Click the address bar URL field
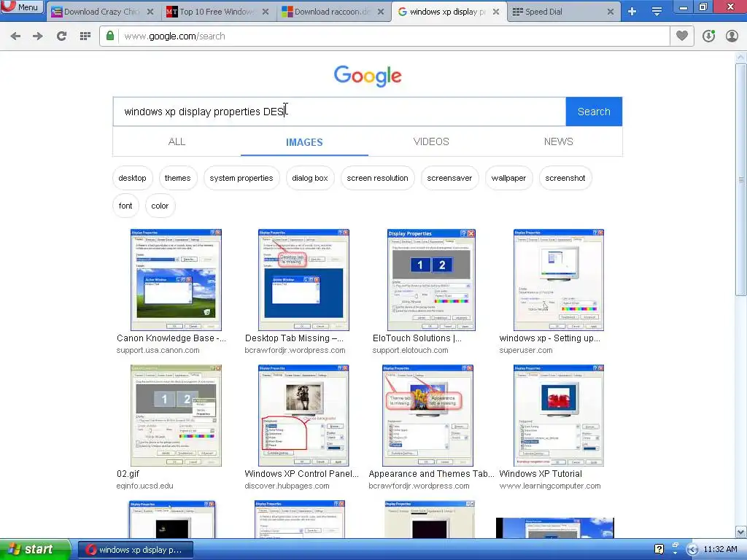Viewport: 747px width, 560px height. (x=393, y=36)
